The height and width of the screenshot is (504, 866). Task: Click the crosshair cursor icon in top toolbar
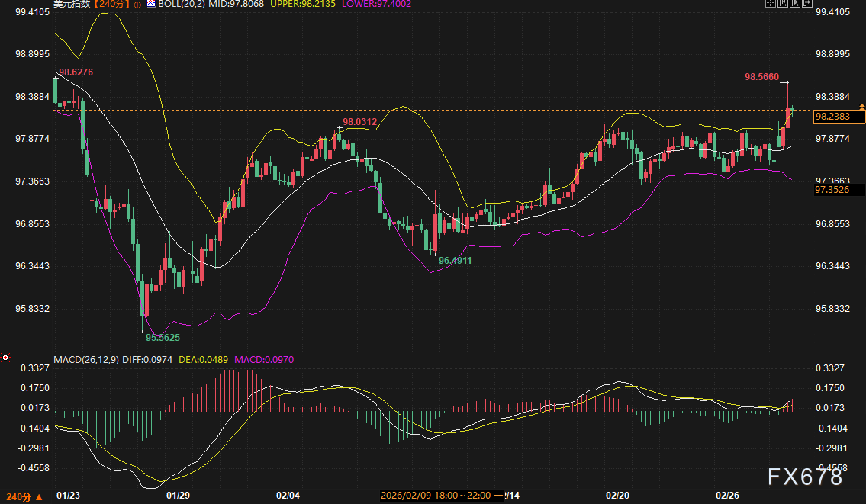771,4
